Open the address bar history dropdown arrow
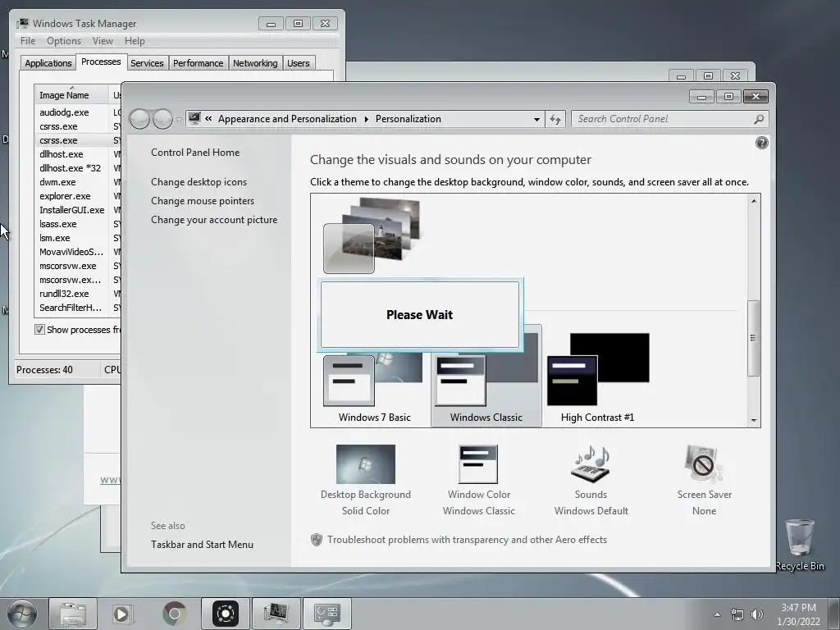This screenshot has height=630, width=840. click(x=536, y=119)
